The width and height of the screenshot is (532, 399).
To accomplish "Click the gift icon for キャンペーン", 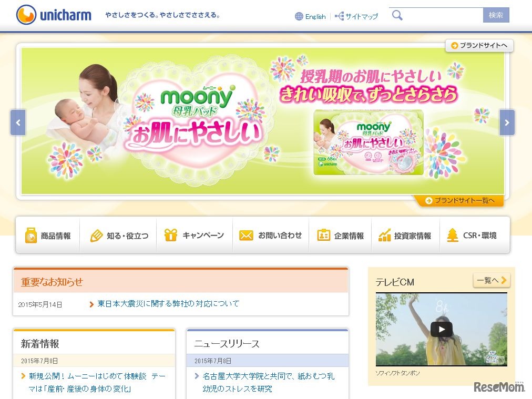I will pos(171,235).
